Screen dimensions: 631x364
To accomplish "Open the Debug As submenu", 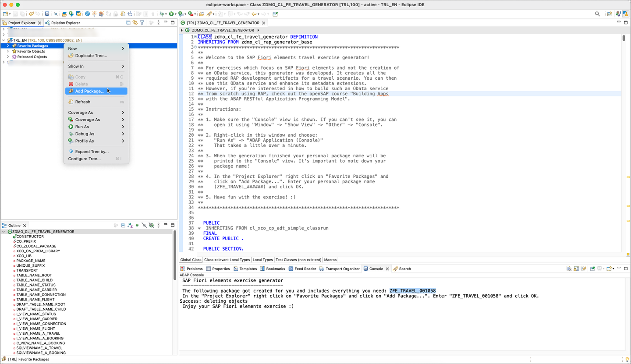I will (x=96, y=134).
